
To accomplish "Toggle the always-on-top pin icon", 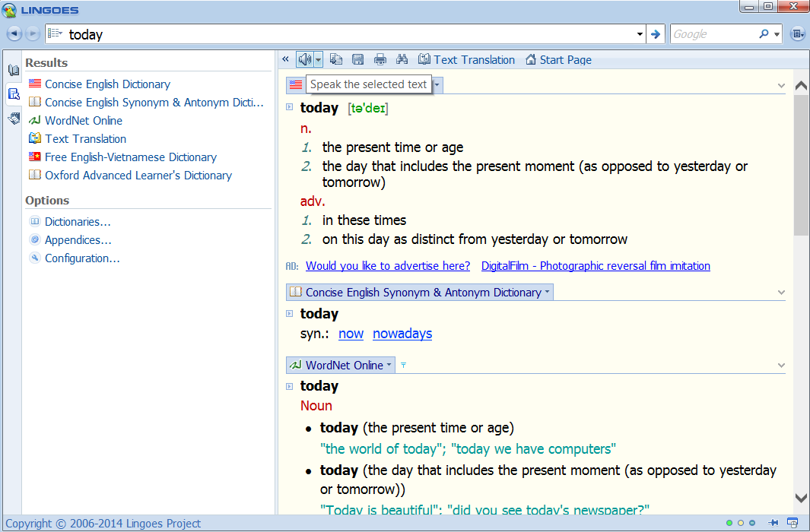I will (773, 523).
